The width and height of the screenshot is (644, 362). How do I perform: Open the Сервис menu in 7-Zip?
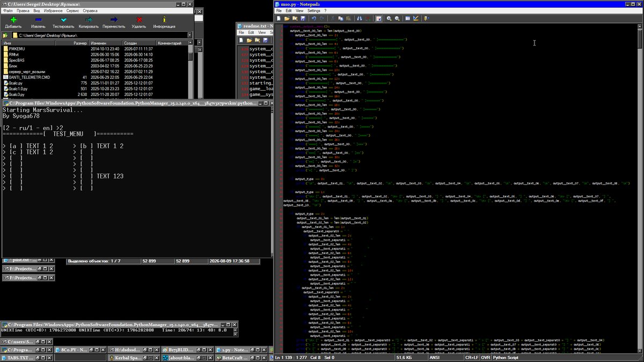(x=74, y=10)
